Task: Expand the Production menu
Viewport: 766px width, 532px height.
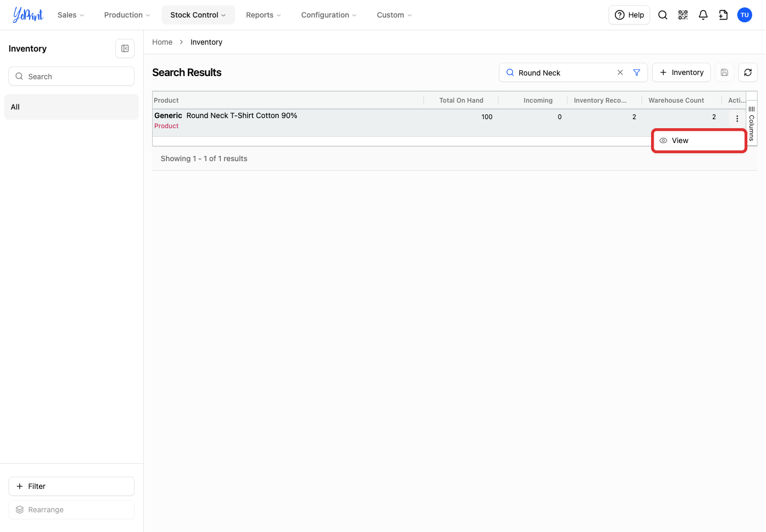Action: [x=127, y=15]
